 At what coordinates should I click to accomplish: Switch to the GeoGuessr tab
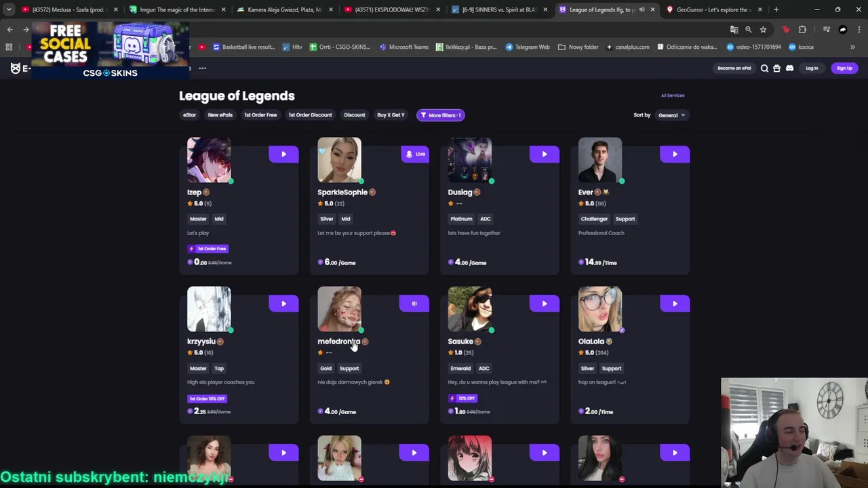714,9
